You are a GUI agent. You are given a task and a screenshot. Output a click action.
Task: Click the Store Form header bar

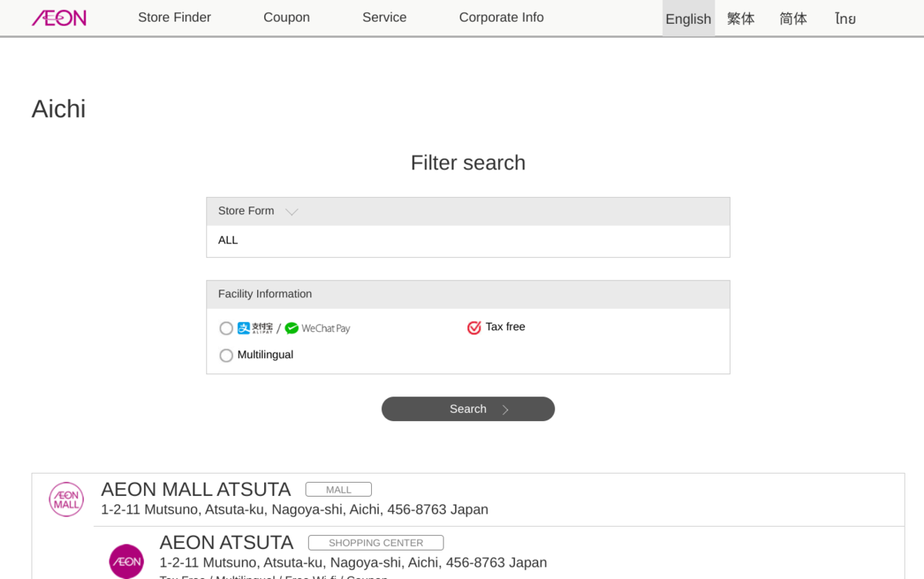(468, 211)
